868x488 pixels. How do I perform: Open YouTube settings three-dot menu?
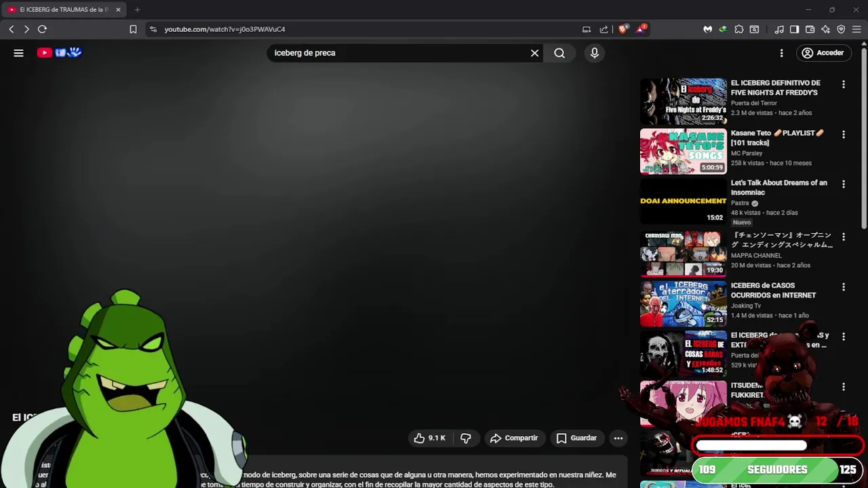[781, 53]
